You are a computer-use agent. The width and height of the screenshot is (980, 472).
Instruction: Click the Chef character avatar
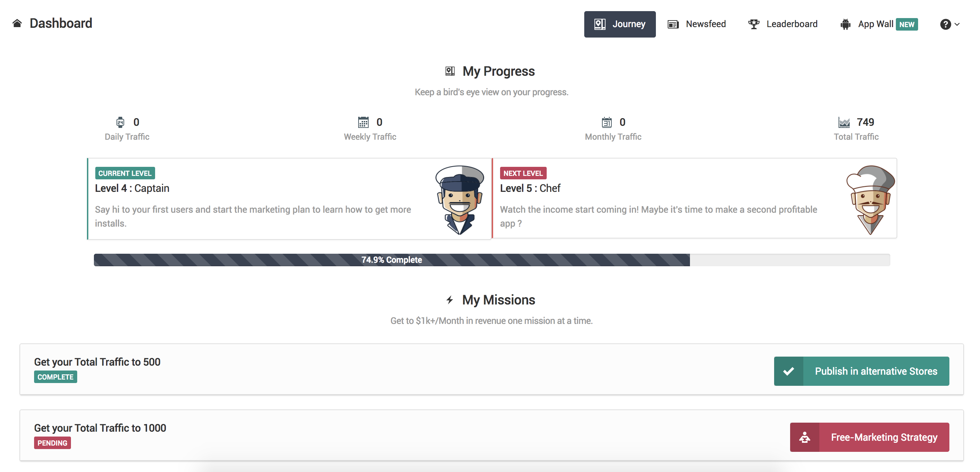pos(870,199)
